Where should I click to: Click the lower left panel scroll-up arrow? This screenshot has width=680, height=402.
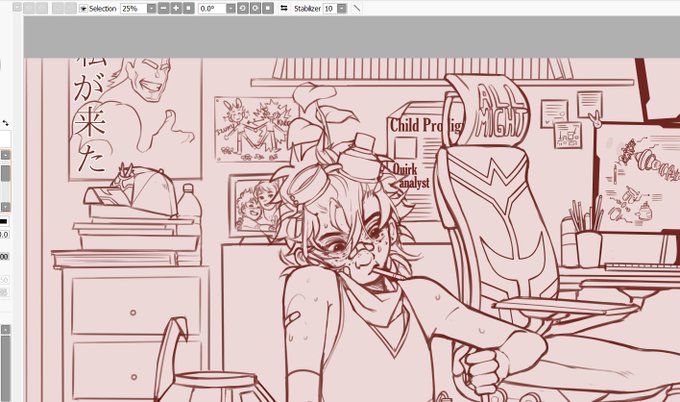tap(6, 330)
